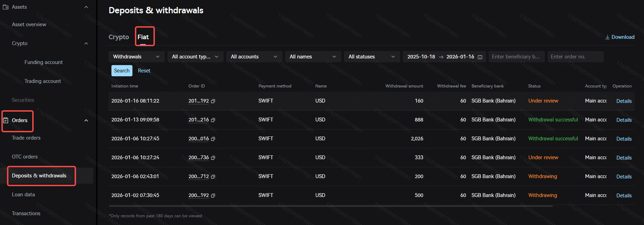Copy order ID 201...216 with the copy icon

[213, 120]
